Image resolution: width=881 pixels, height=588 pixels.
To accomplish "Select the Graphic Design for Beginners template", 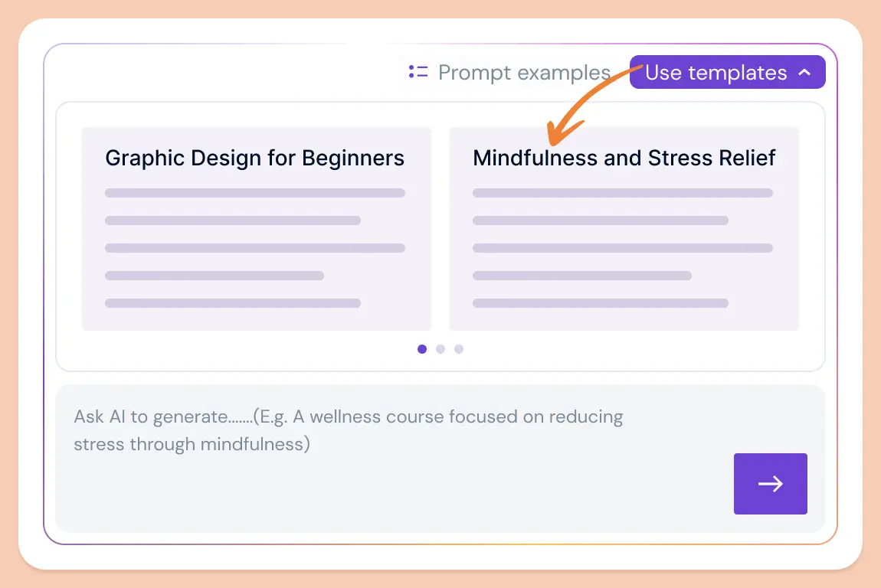I will (x=256, y=229).
